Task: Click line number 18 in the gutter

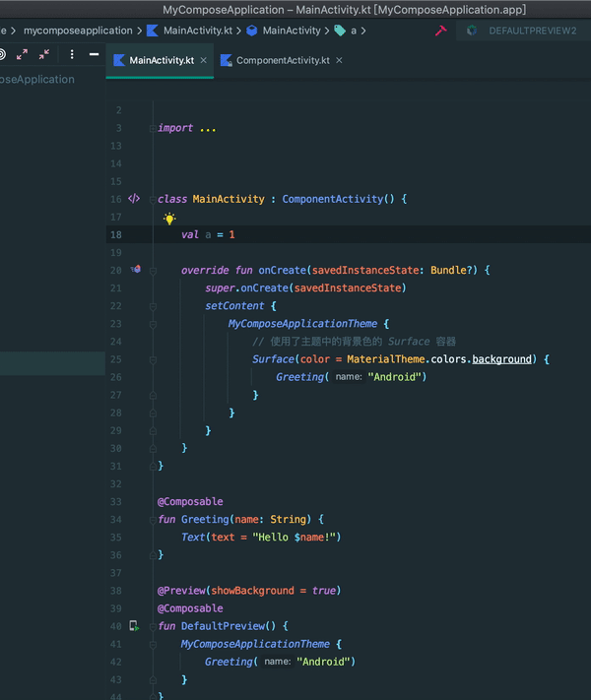Action: pos(116,235)
